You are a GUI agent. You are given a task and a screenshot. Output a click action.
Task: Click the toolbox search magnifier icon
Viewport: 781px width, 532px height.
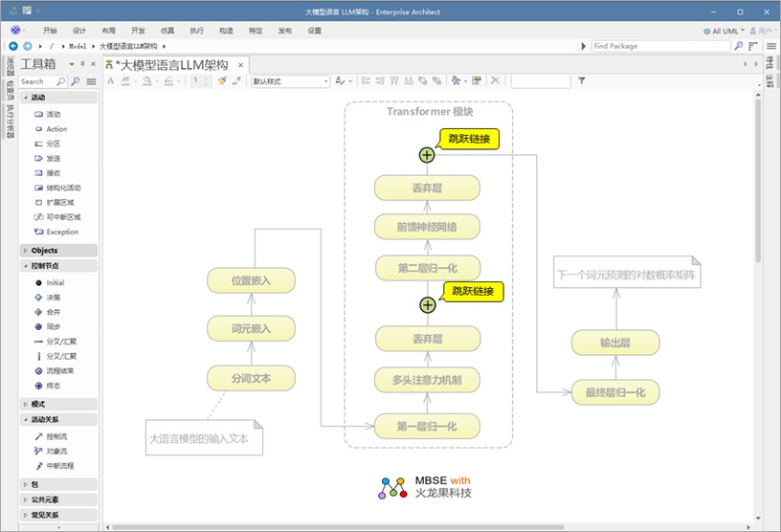coord(62,82)
